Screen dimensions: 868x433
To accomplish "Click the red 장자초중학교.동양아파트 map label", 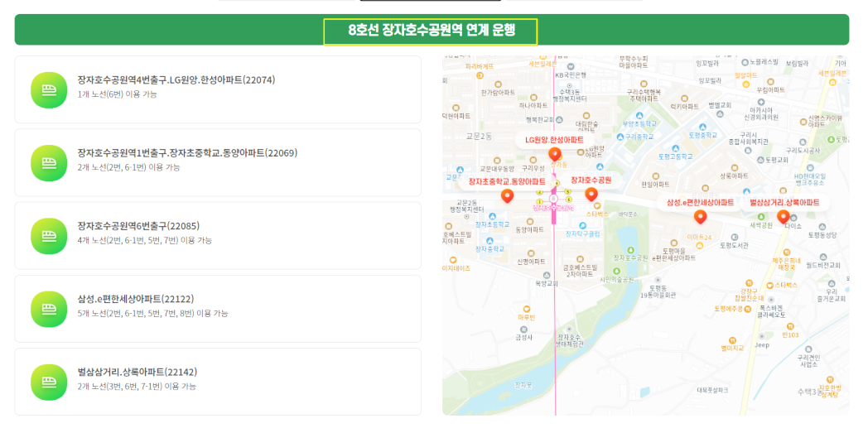I will [507, 181].
